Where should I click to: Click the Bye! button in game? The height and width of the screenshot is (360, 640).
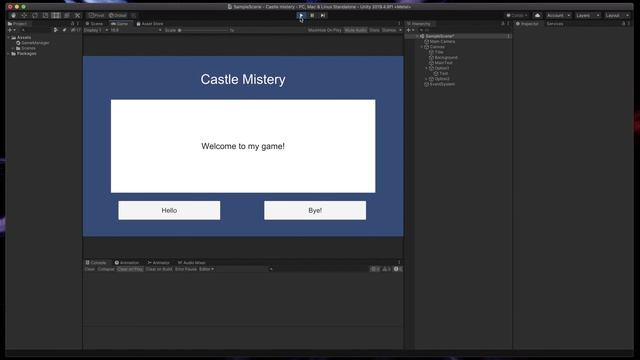click(315, 210)
